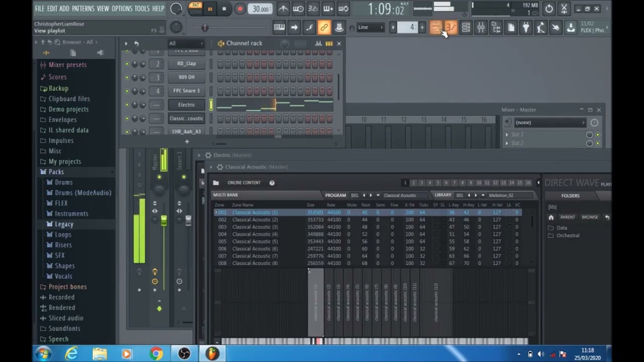Screen dimensions: 644x362
Task: Toggle the blend recording overdub icon
Action: click(328, 9)
